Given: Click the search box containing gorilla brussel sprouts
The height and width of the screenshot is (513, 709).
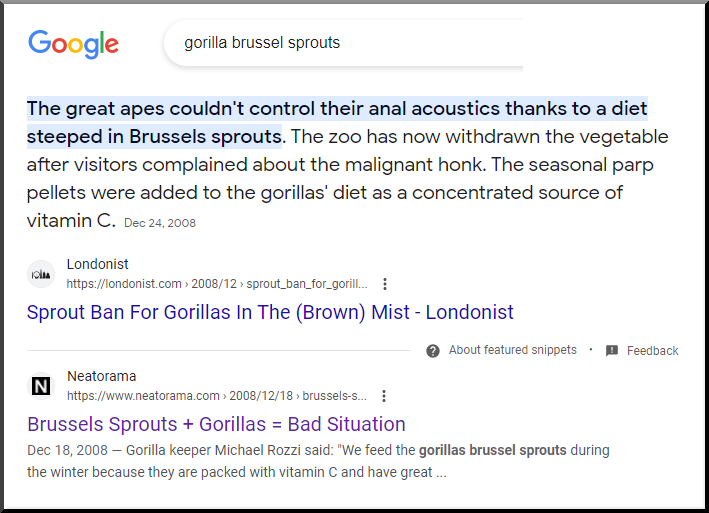Looking at the screenshot, I should tap(340, 43).
